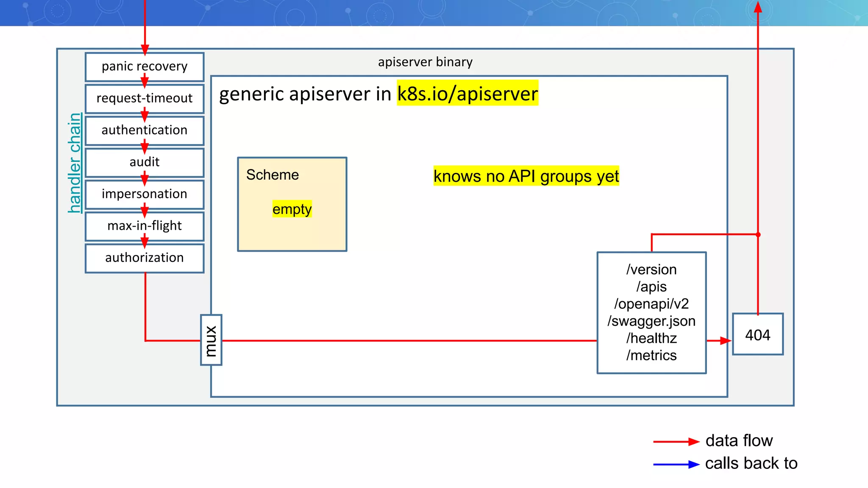The image size is (868, 488).
Task: Select the request-timeout handler box
Action: pos(145,98)
